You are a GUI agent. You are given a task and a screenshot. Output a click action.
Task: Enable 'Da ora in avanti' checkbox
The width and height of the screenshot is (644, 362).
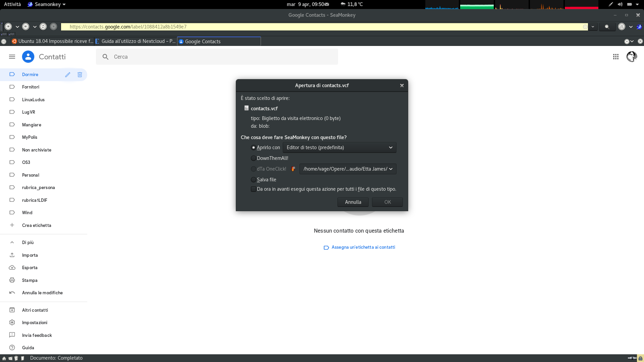(x=254, y=189)
